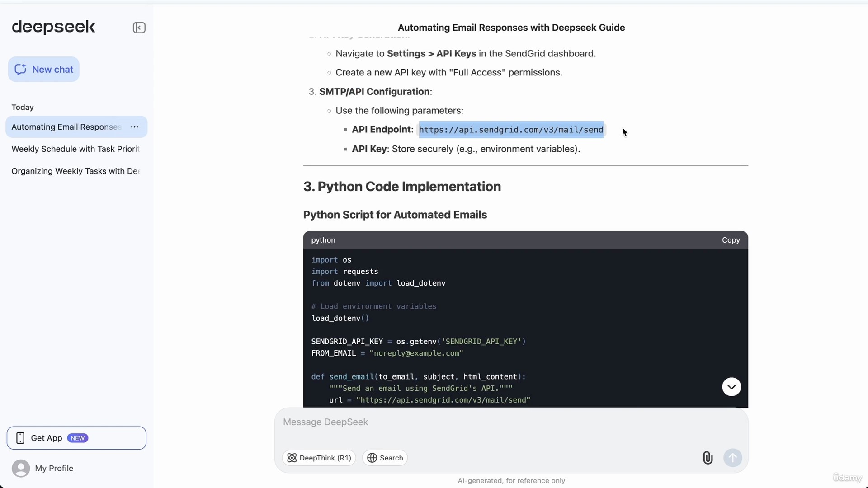Open Weekly Schedule with Task Priorit chat
This screenshot has height=488, width=868.
tap(75, 149)
